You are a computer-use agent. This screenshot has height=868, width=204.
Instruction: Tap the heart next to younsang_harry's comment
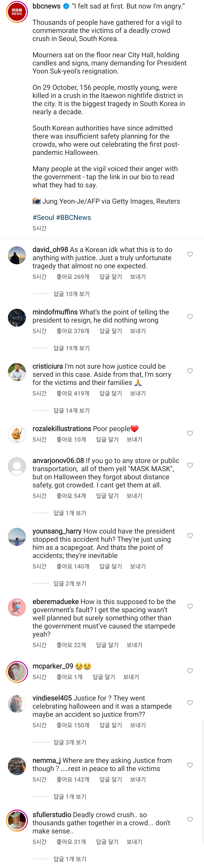click(190, 535)
